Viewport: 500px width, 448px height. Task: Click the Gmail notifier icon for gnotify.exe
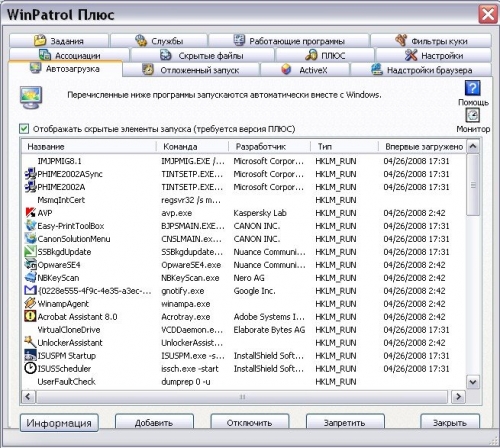[30, 290]
